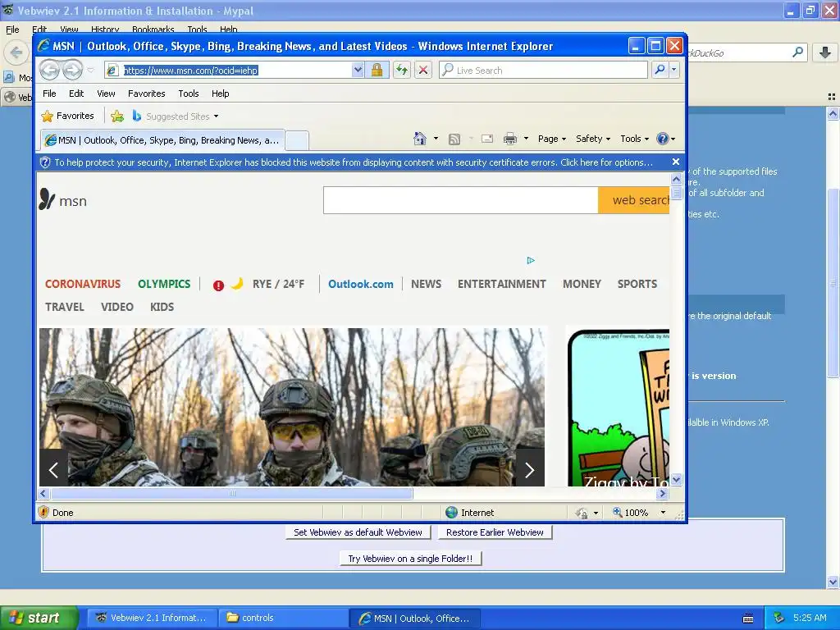Image resolution: width=840 pixels, height=630 pixels.
Task: Open the MONEY section link
Action: (x=582, y=284)
